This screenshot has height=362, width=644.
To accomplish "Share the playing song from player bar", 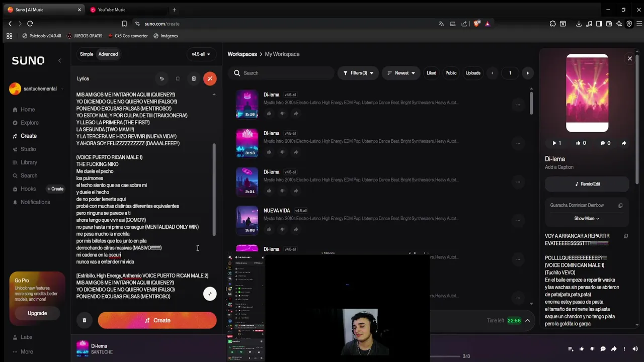I will click(x=614, y=349).
